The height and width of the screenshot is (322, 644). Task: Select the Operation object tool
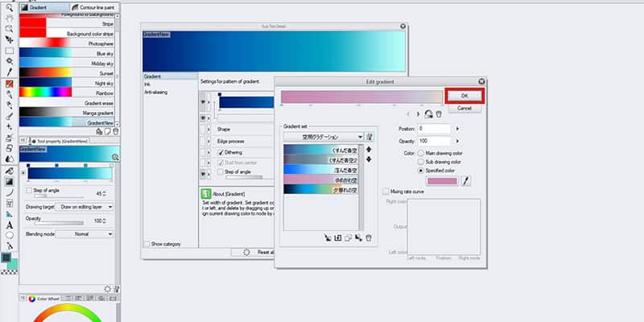point(9,29)
